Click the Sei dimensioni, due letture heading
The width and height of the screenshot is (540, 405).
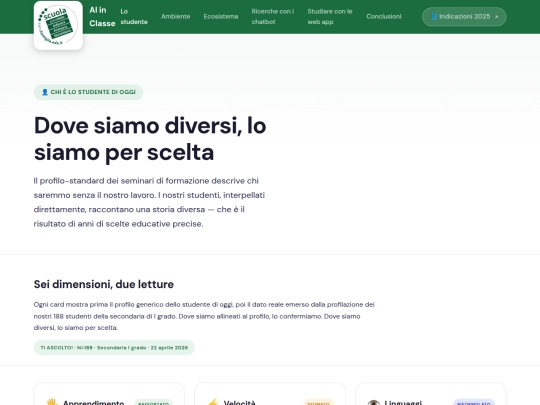tap(104, 284)
